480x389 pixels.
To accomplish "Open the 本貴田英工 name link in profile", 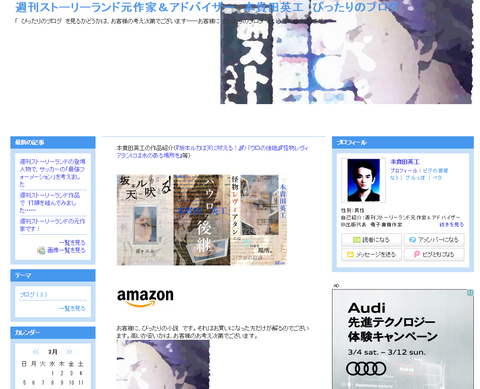I will click(x=405, y=162).
